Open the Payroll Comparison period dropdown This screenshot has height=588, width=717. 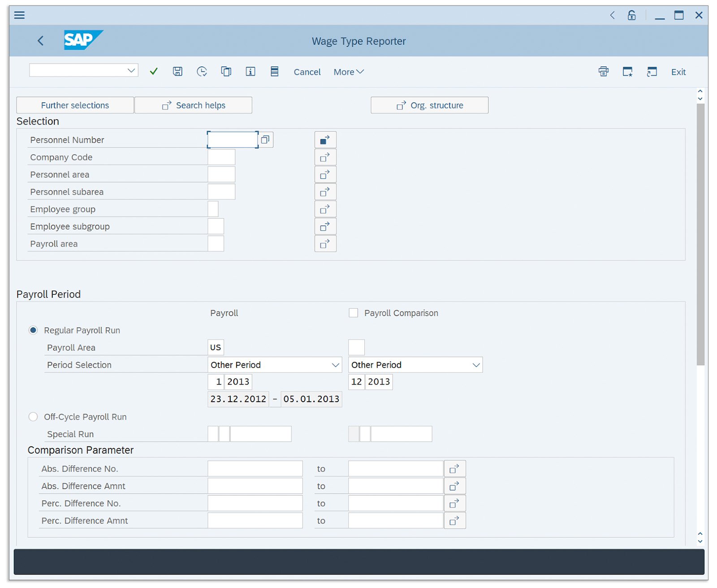475,364
